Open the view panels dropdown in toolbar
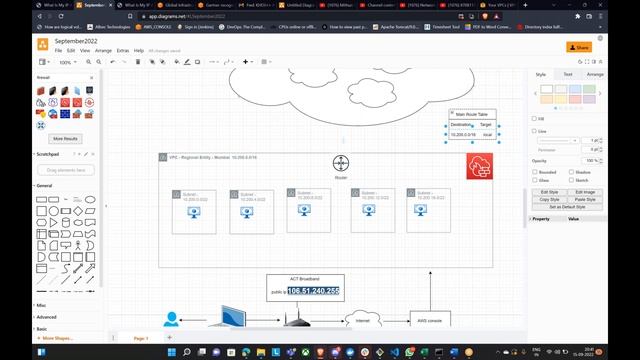 pos(44,62)
